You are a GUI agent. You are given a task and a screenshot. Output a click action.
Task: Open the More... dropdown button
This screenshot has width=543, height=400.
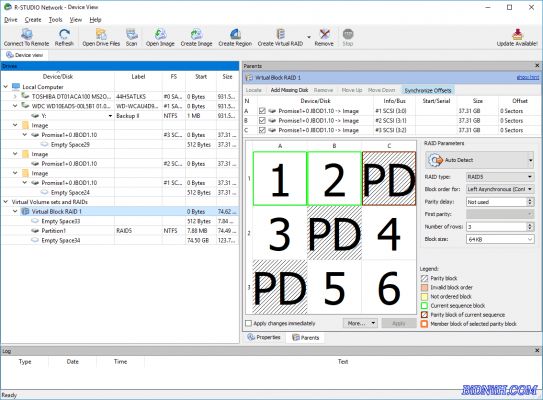[x=360, y=323]
